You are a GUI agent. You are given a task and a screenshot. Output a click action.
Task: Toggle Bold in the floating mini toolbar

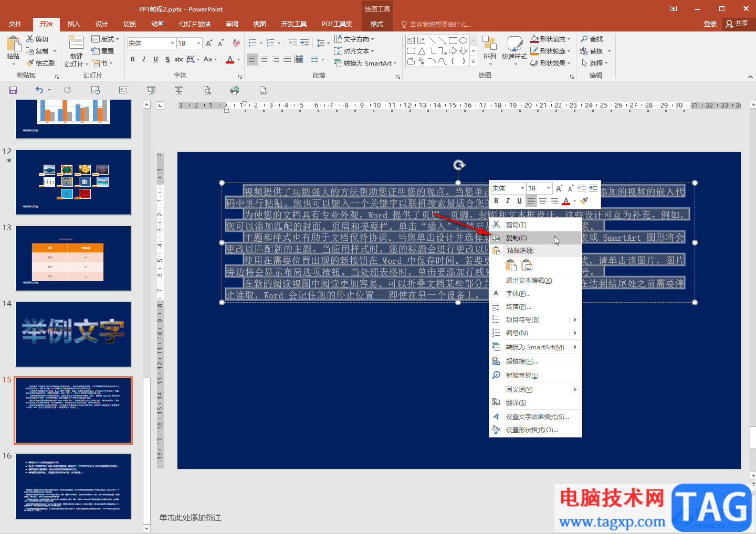[x=496, y=201]
